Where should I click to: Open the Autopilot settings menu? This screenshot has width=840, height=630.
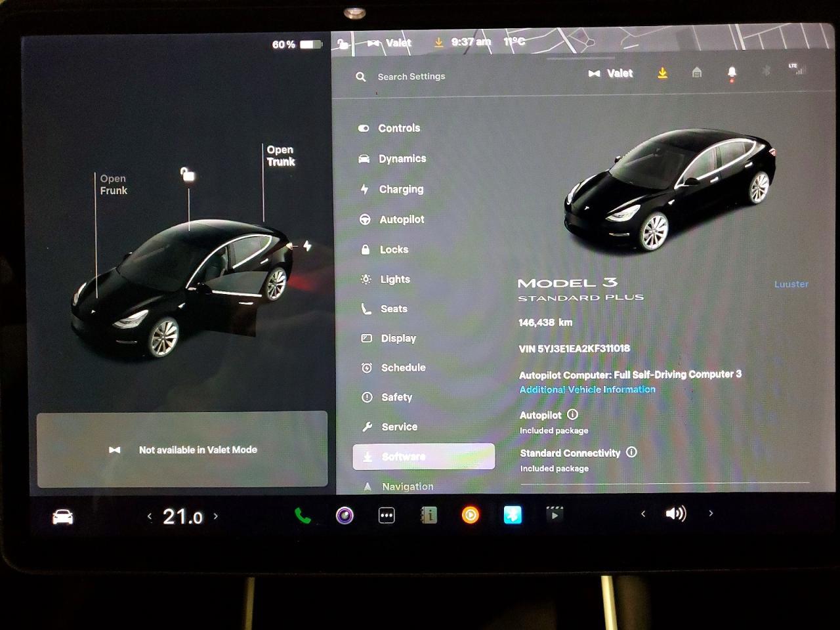392,219
